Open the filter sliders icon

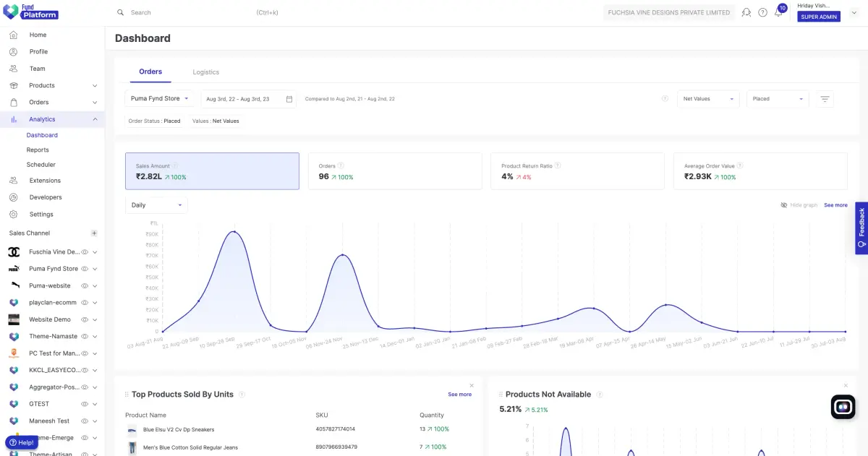(825, 99)
